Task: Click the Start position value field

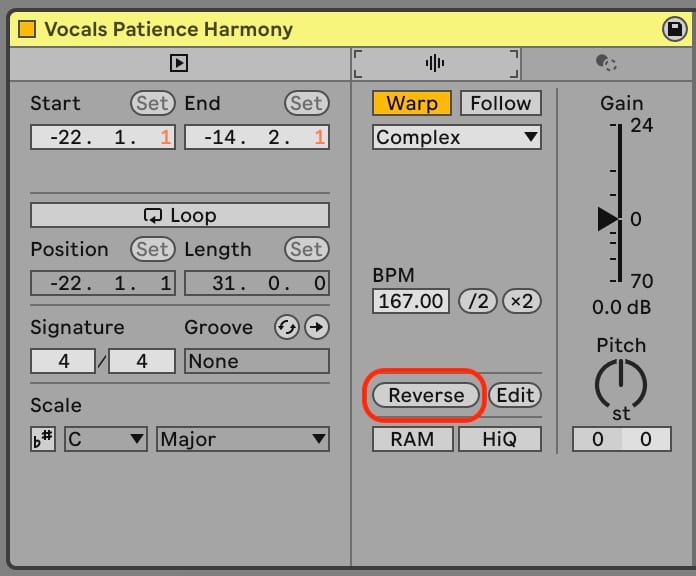Action: [x=103, y=137]
